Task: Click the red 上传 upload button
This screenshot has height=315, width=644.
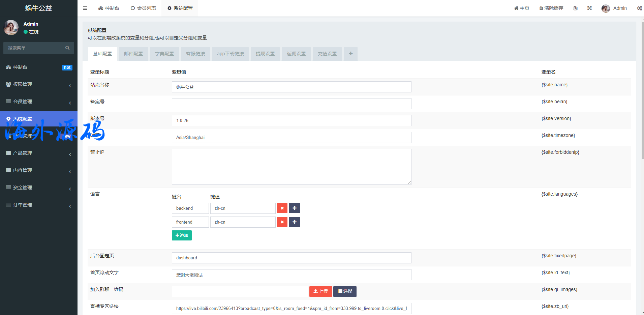Action: tap(320, 291)
